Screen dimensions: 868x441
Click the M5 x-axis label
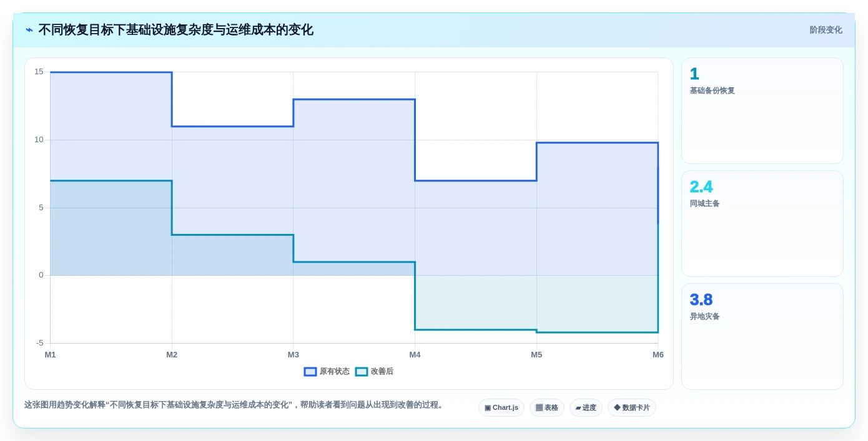point(536,355)
